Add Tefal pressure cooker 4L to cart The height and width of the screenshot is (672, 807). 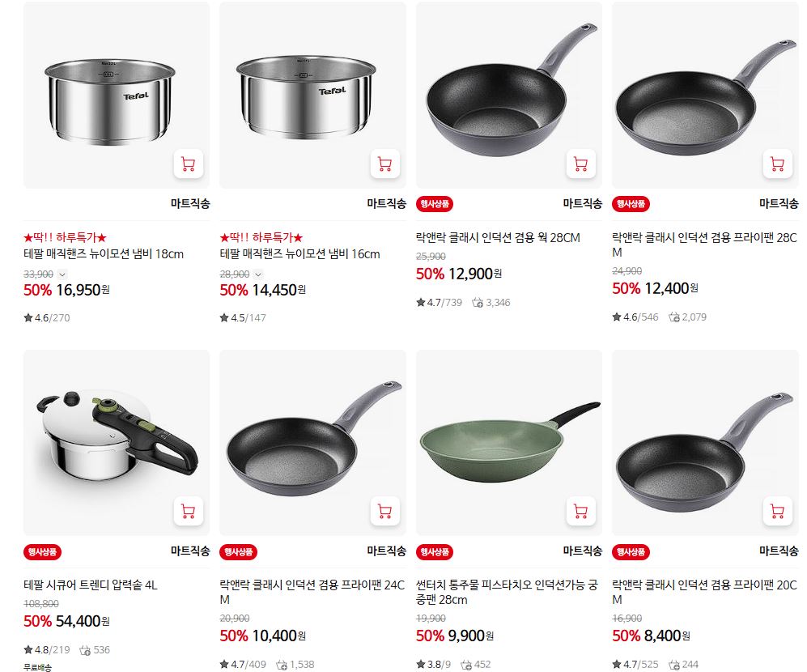[189, 511]
